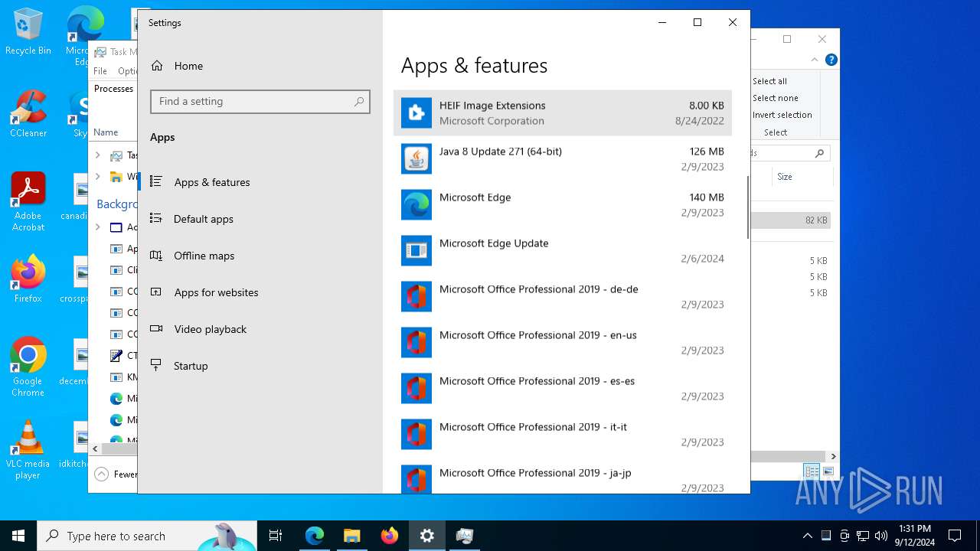This screenshot has height=551, width=980.
Task: Click the search magnifier in Find a setting
Action: coord(359,101)
